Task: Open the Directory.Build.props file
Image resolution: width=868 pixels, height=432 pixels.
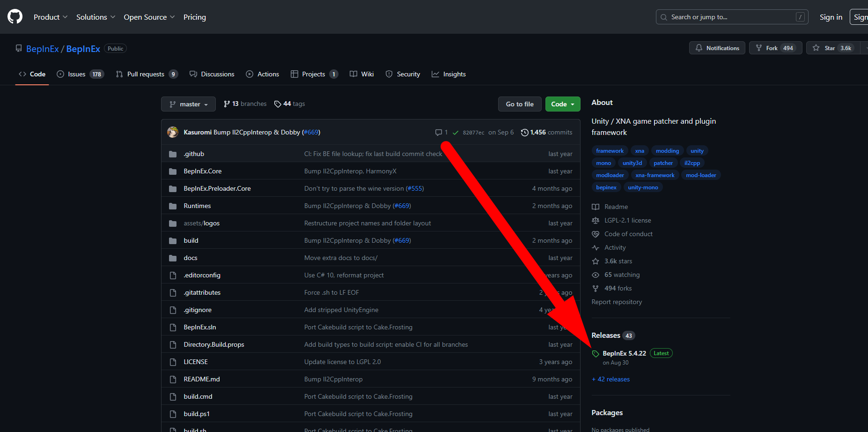Action: [x=214, y=345]
